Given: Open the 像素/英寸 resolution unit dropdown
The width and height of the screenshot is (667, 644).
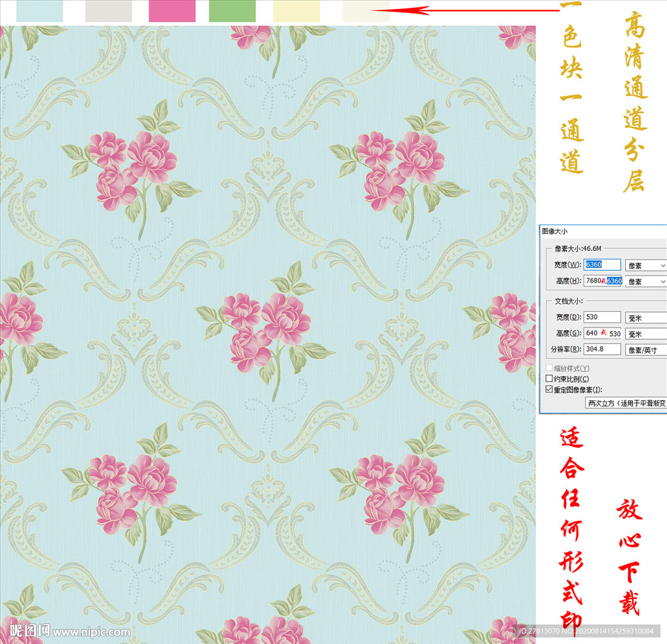Looking at the screenshot, I should pos(646,350).
